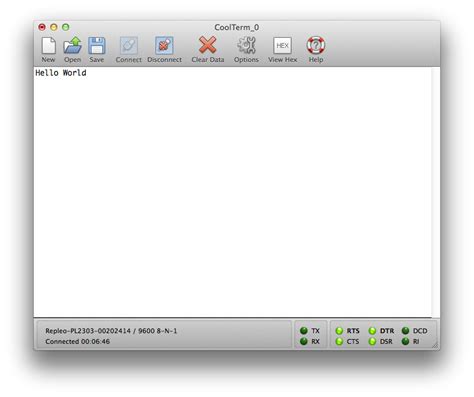Image resolution: width=474 pixels, height=397 pixels.
Task: Click the window resize grip corner
Action: (x=435, y=346)
